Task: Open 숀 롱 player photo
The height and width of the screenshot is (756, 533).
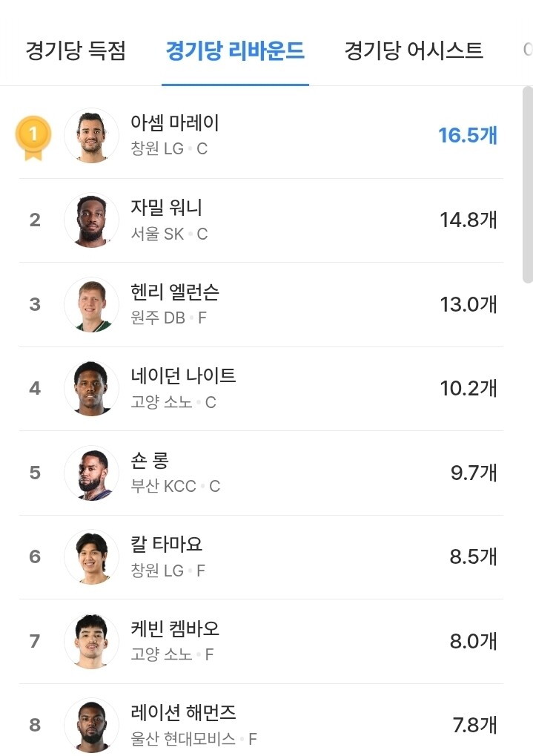Action: (x=91, y=473)
